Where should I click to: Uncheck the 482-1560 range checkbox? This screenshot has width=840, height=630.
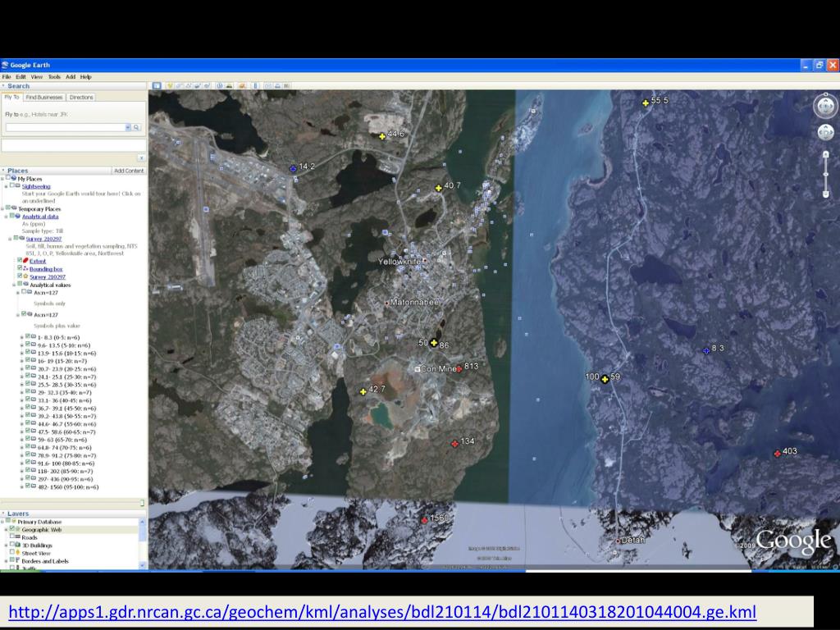(x=28, y=486)
